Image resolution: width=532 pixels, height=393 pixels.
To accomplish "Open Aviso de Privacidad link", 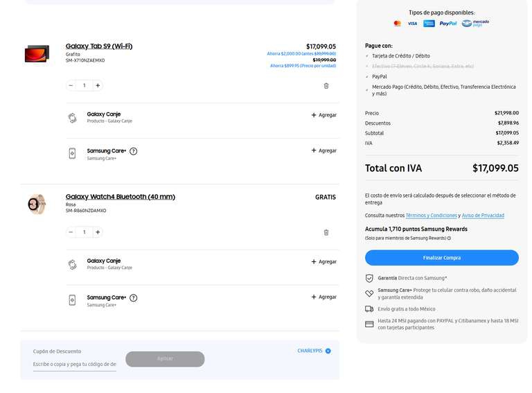I will [483, 216].
